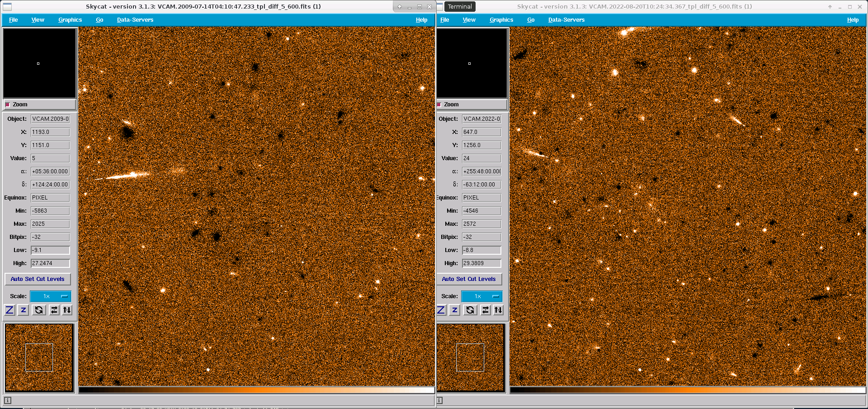
Task: Click small z zoom-out icon, left window
Action: pos(24,310)
